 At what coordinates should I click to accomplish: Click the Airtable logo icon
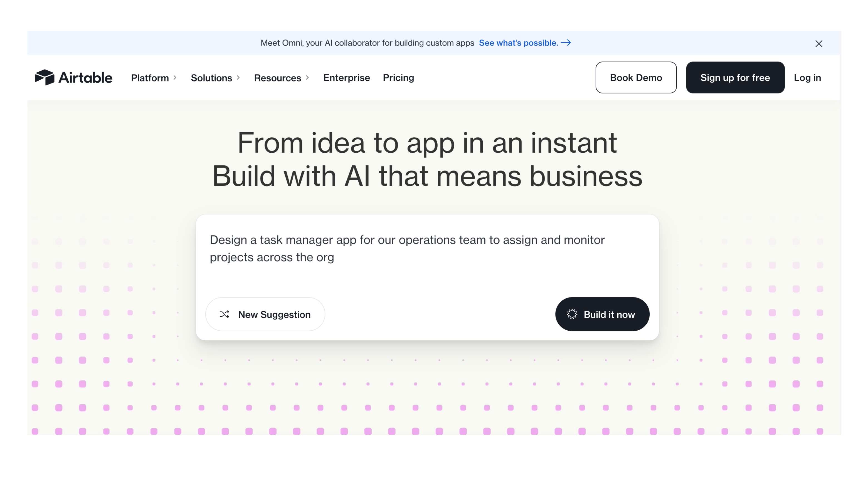45,78
